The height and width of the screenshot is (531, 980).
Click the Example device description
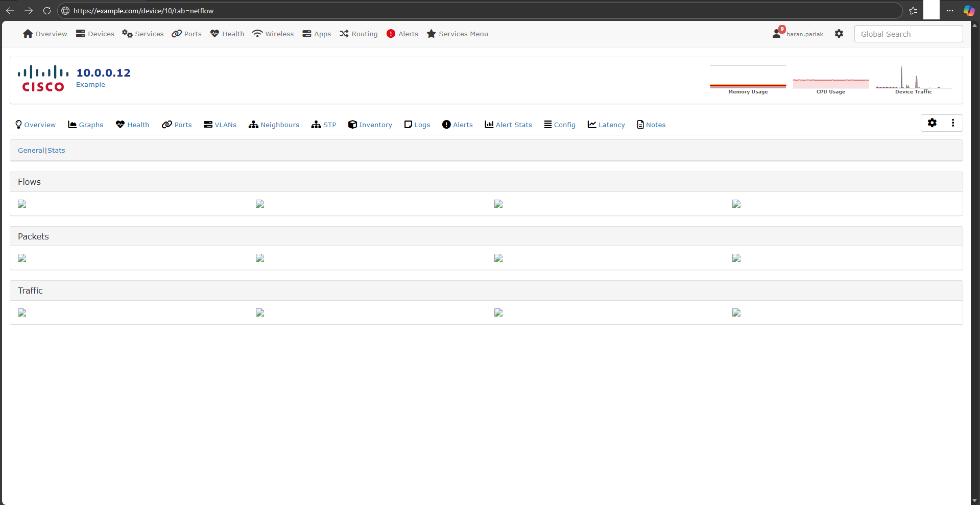click(x=90, y=85)
